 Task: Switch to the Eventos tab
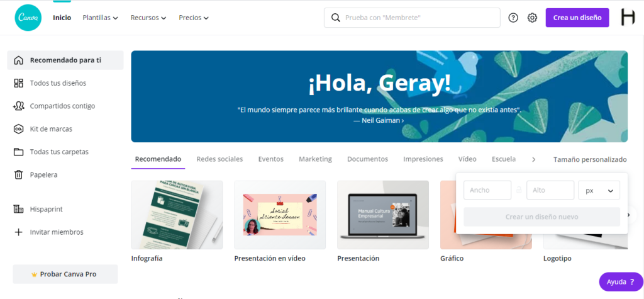(x=270, y=159)
